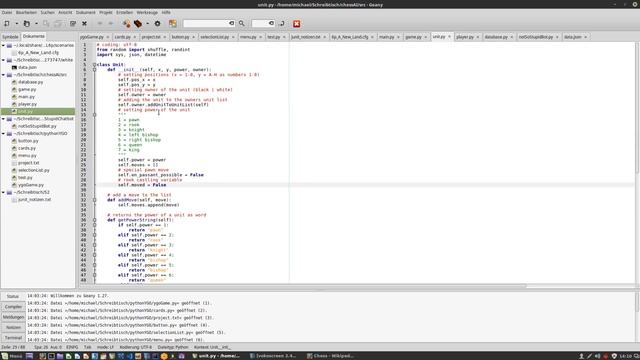Fold the class Unit code block

94,64
